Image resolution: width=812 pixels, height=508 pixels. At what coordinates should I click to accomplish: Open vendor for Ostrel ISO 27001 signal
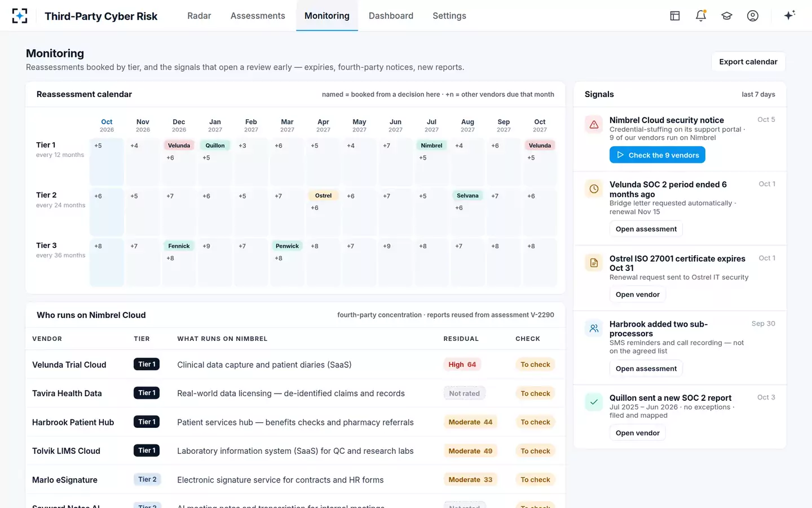pos(638,294)
